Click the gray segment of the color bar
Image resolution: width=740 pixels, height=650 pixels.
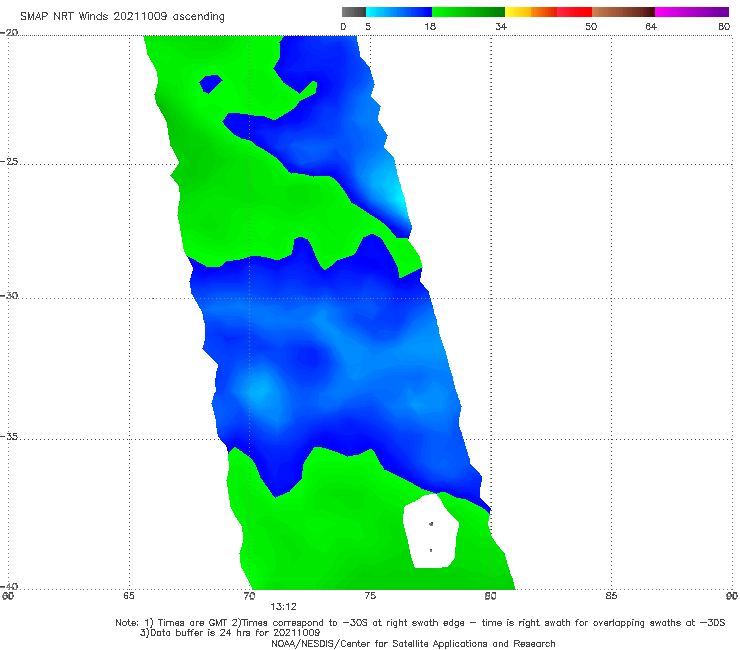tap(354, 12)
